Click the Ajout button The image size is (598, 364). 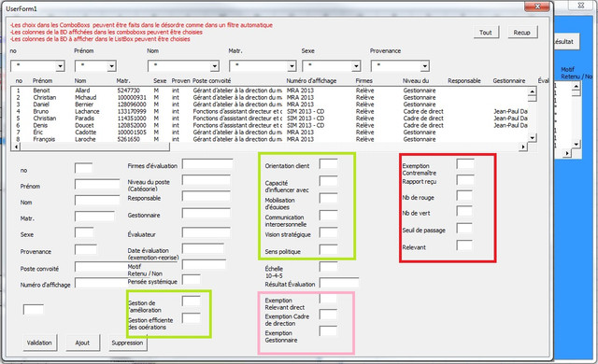click(82, 343)
